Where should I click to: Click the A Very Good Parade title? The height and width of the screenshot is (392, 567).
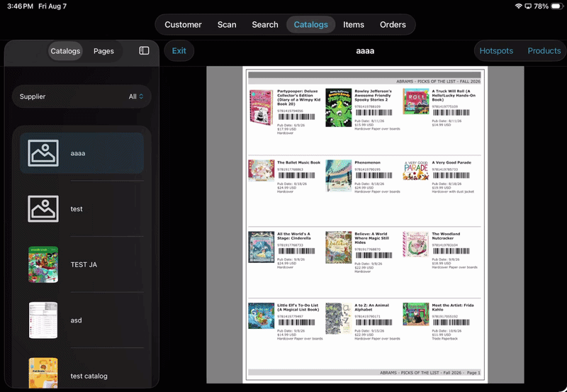coord(451,162)
